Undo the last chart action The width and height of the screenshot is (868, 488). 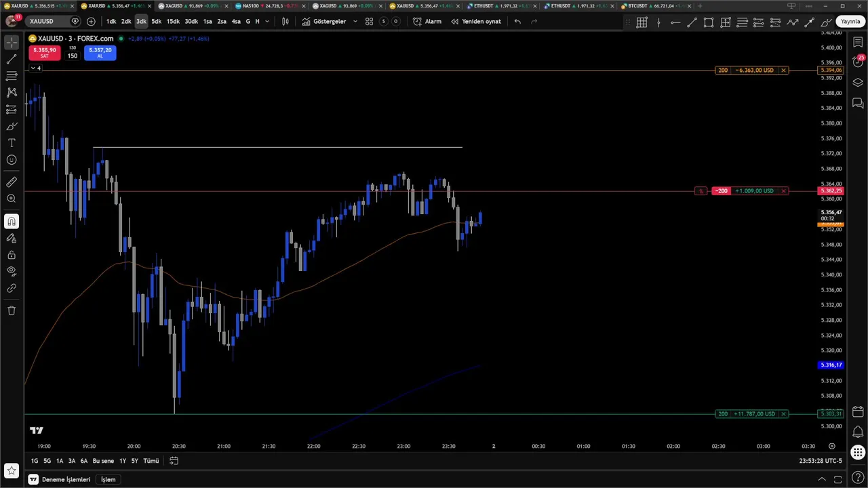(x=517, y=22)
